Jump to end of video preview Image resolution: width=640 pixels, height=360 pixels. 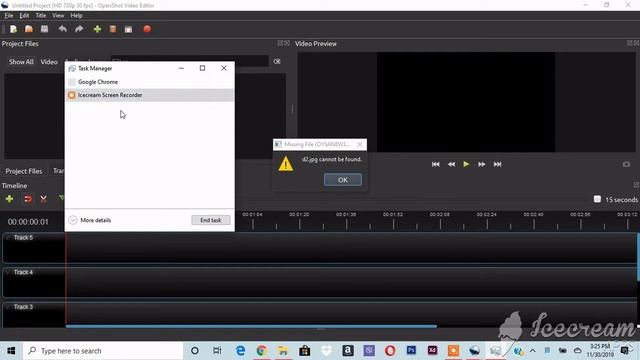click(497, 164)
